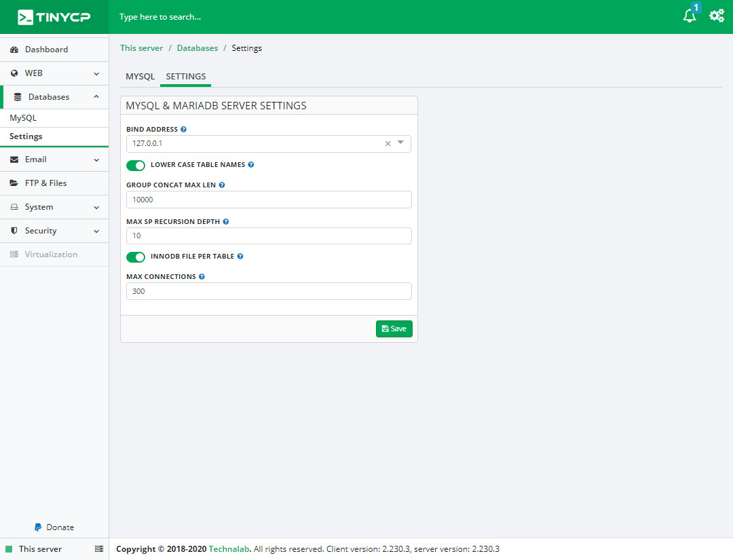This screenshot has width=733, height=560.
Task: Show help for Lower Case Table Names
Action: [251, 164]
